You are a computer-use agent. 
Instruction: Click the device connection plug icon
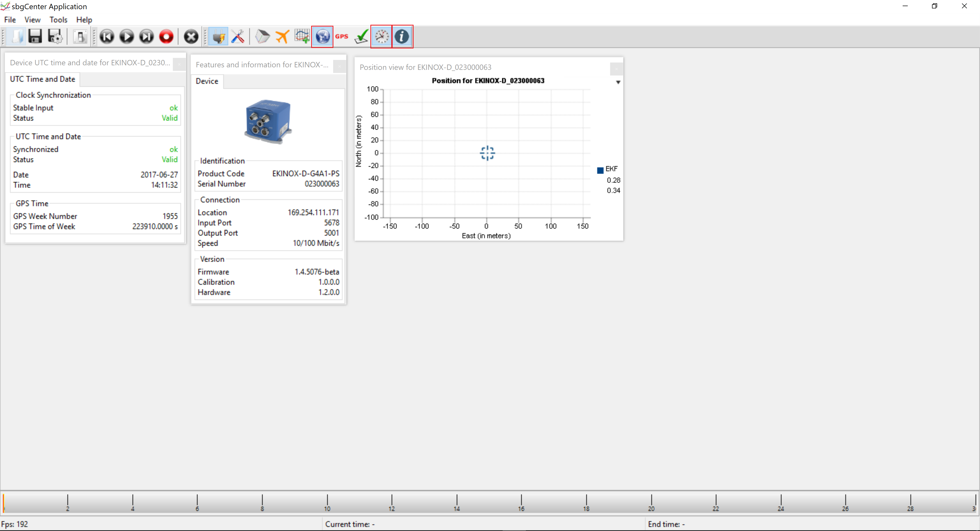click(x=219, y=36)
